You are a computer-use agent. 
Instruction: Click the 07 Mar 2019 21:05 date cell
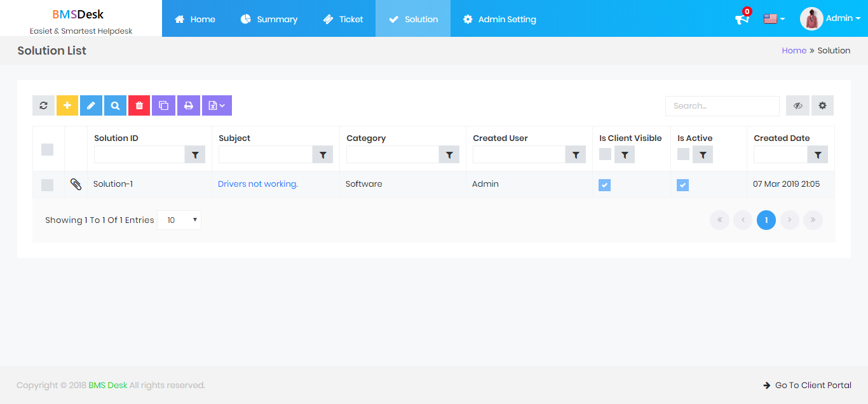click(787, 184)
